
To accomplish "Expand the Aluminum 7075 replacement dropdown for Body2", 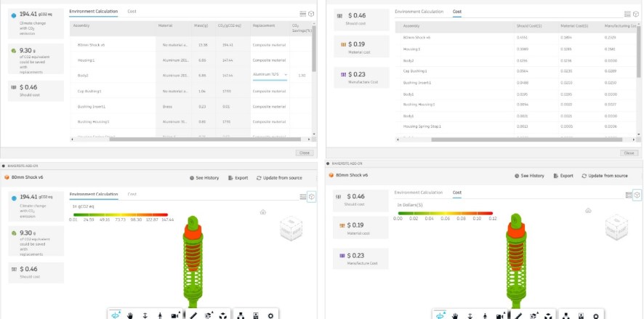I will (286, 75).
